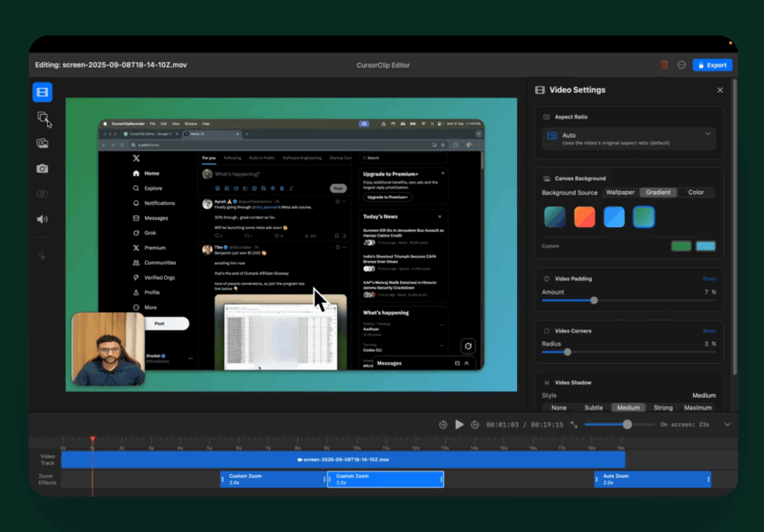The width and height of the screenshot is (764, 532).
Task: Click the trash delete icon in the toolbar
Action: coord(664,65)
